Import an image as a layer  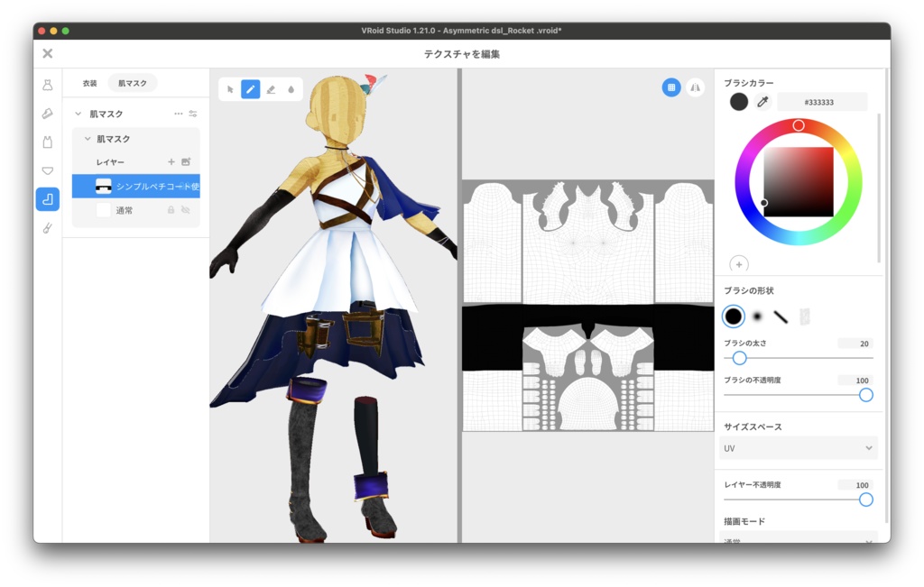click(x=187, y=161)
